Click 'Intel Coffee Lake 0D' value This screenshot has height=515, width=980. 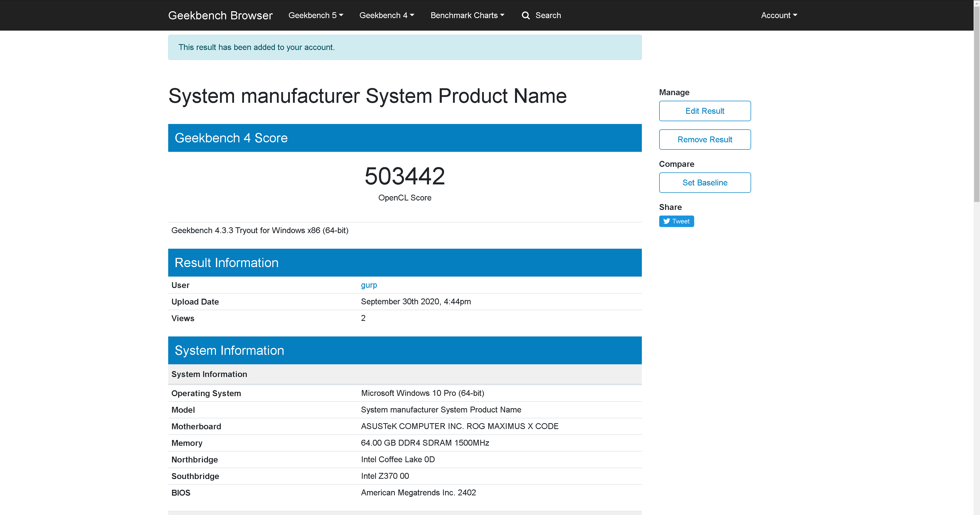[398, 459]
